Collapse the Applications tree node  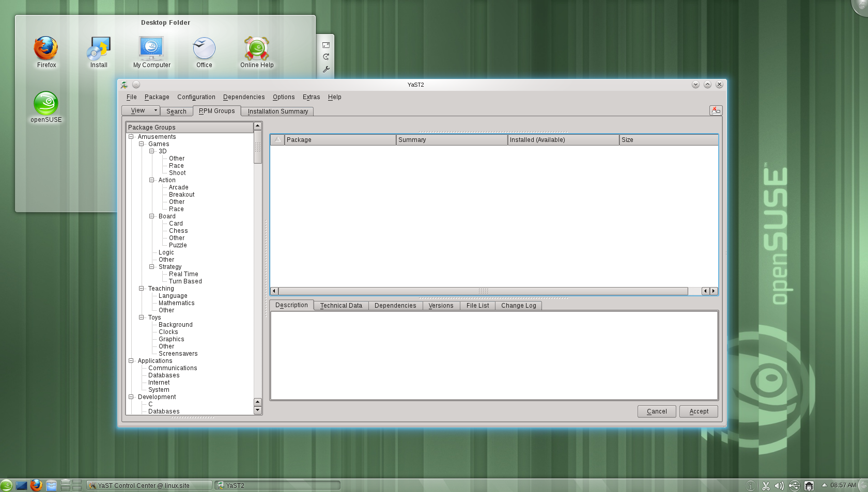(x=131, y=361)
